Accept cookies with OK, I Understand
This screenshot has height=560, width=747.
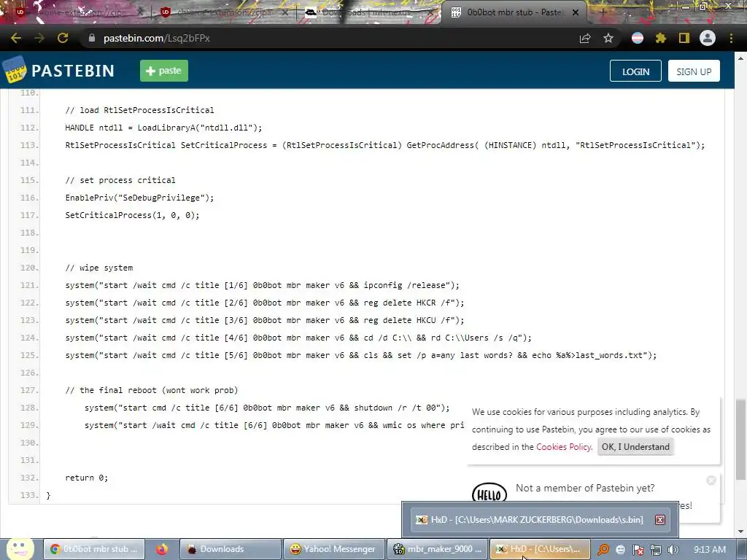[x=635, y=447]
